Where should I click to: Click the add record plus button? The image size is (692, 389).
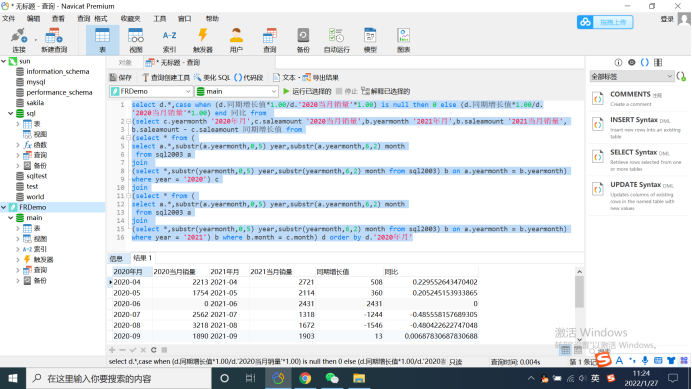[x=112, y=350]
